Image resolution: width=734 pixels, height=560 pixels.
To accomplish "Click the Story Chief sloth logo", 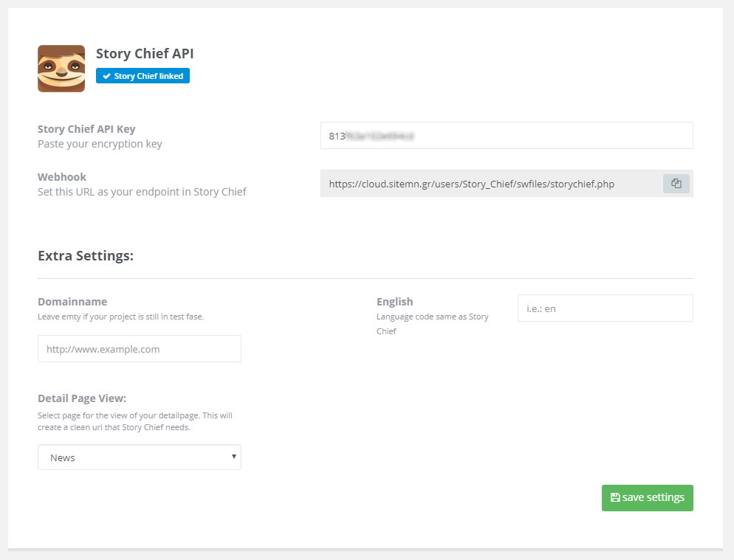I will pos(61,69).
